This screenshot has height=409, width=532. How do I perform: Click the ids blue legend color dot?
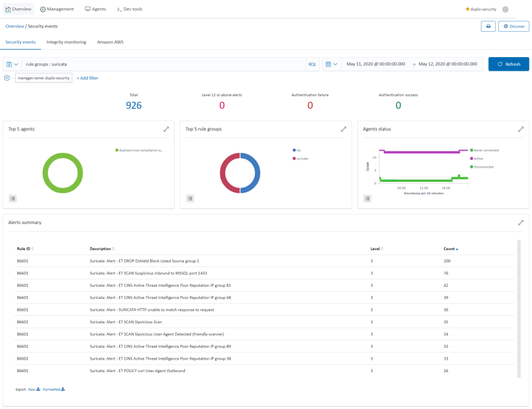[294, 150]
